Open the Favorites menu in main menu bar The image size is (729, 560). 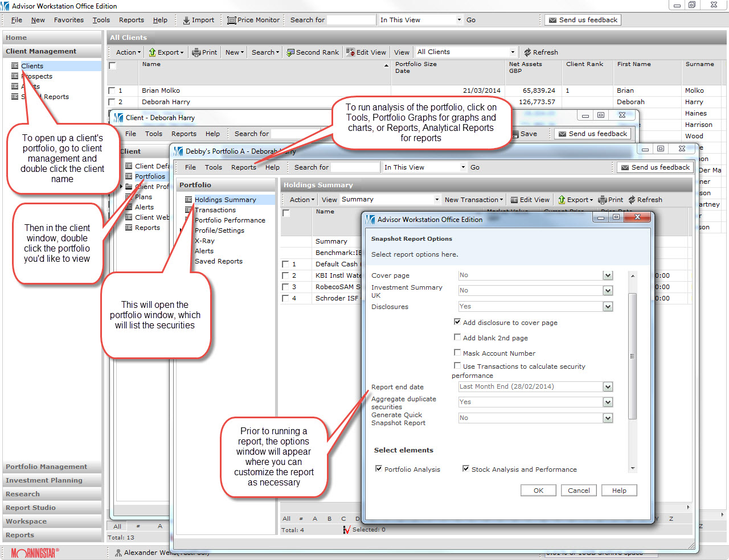pyautogui.click(x=68, y=20)
